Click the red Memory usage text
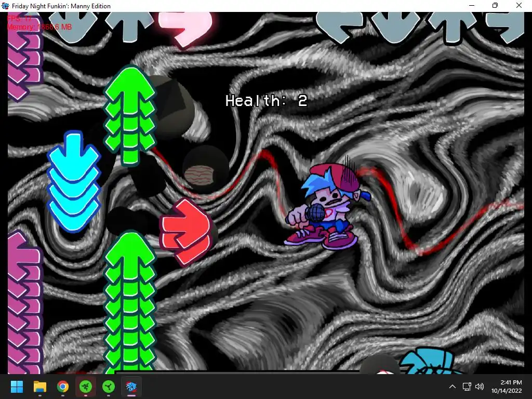 [39, 27]
